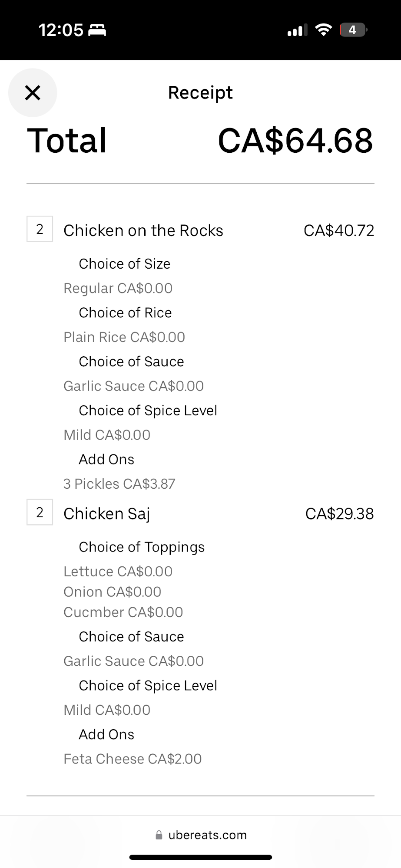Tap the quantity box for Chicken on the Rocks

(40, 229)
